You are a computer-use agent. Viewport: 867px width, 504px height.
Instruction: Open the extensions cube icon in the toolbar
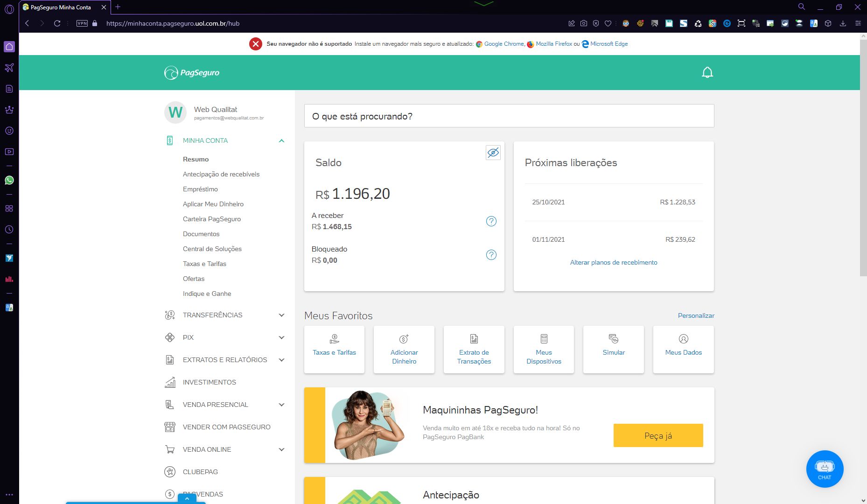click(828, 23)
